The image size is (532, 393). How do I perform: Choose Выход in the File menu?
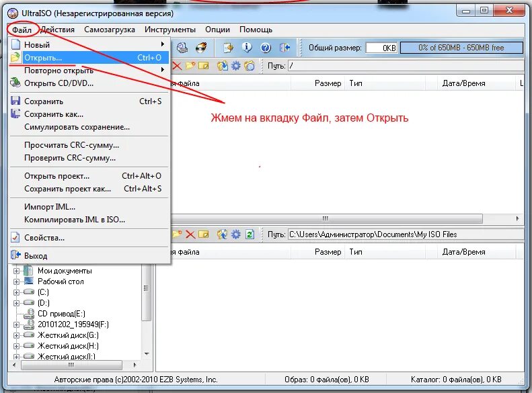[x=89, y=256]
